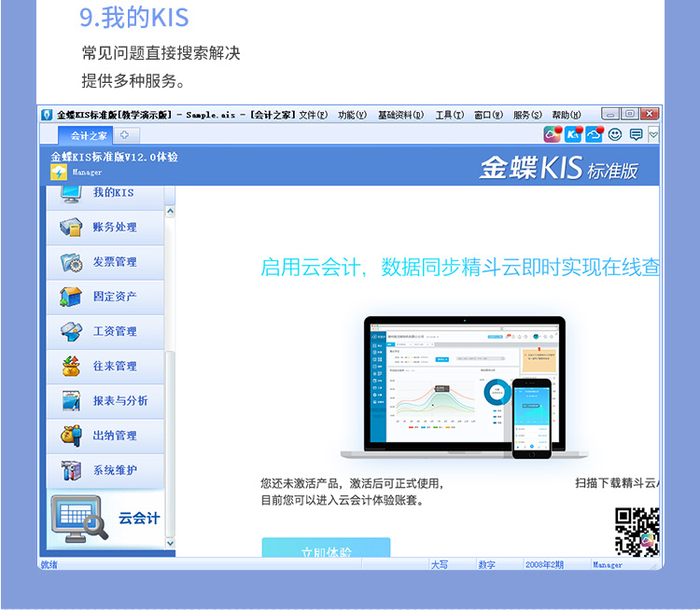This screenshot has width=700, height=610.
Task: Open the 窗口(W) menu
Action: pos(488,115)
